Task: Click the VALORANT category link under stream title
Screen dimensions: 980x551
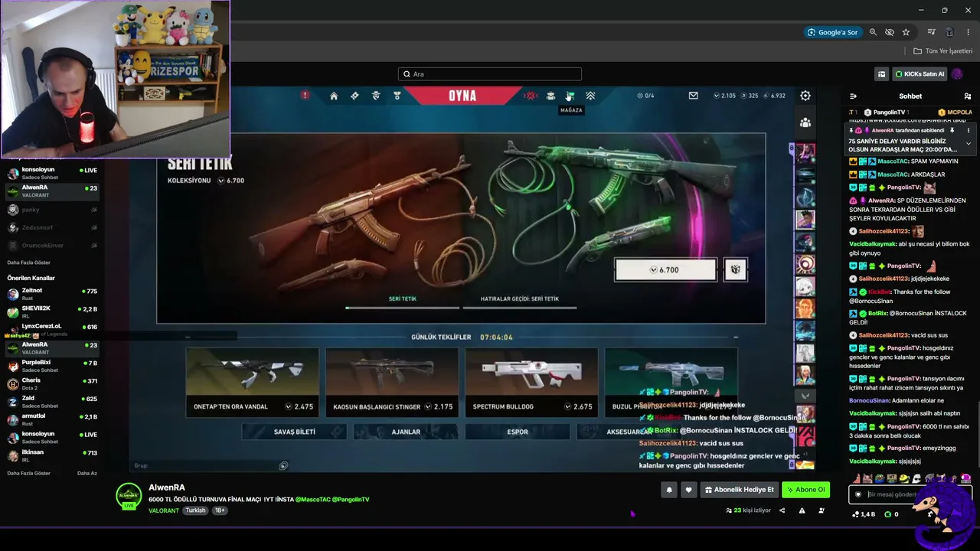Action: (x=163, y=510)
